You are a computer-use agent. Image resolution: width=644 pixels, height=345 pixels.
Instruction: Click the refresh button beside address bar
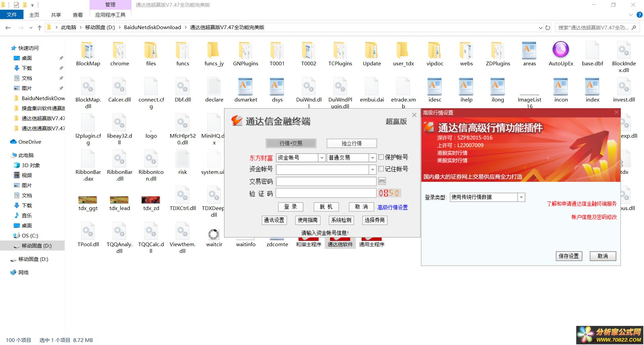(548, 28)
